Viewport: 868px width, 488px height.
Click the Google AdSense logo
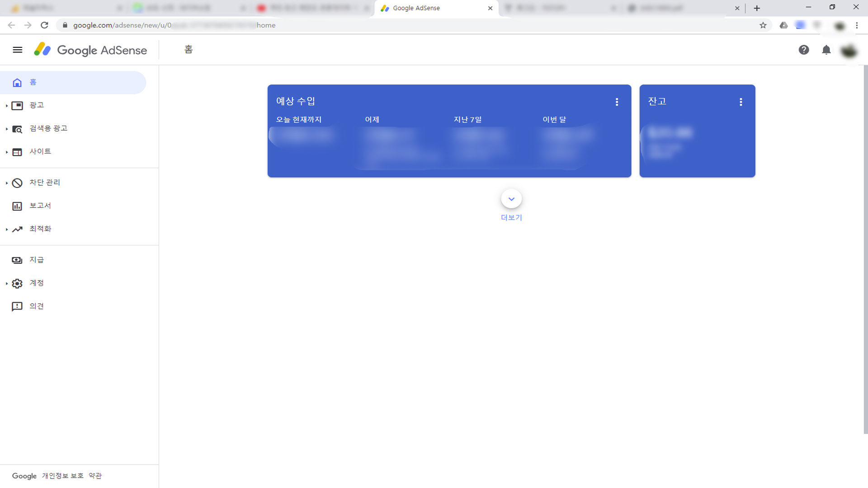pyautogui.click(x=90, y=50)
